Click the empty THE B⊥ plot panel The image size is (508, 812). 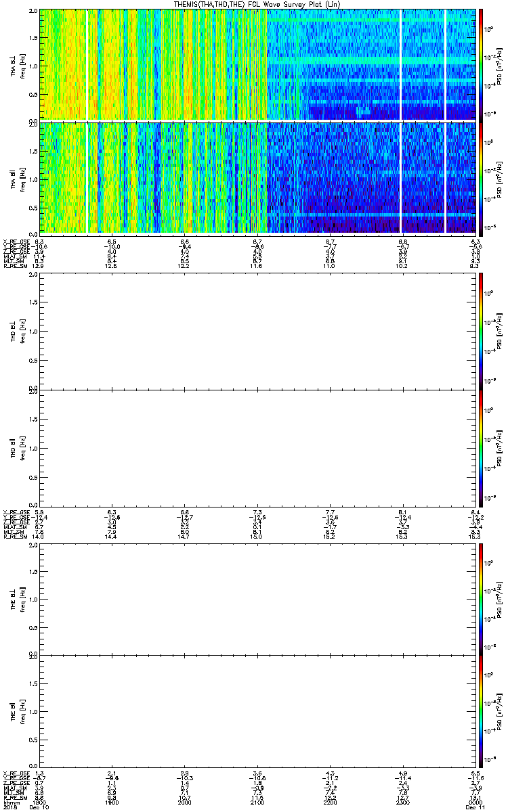point(257,599)
